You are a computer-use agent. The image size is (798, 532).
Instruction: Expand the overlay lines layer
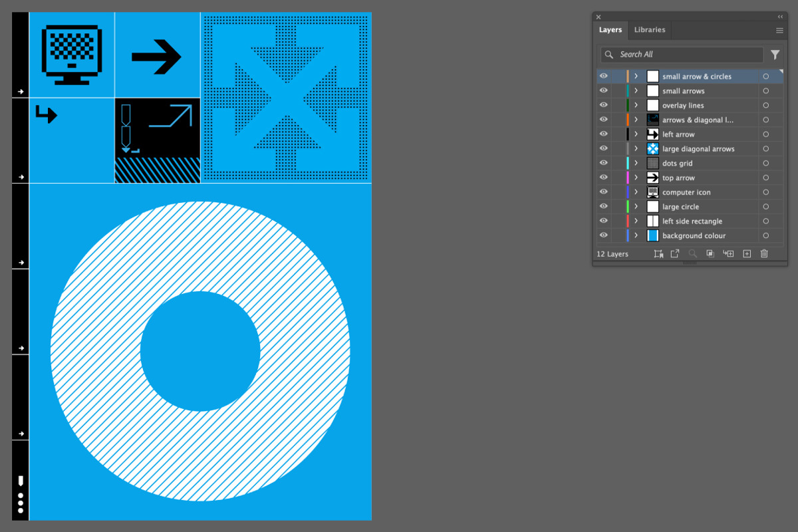tap(636, 106)
